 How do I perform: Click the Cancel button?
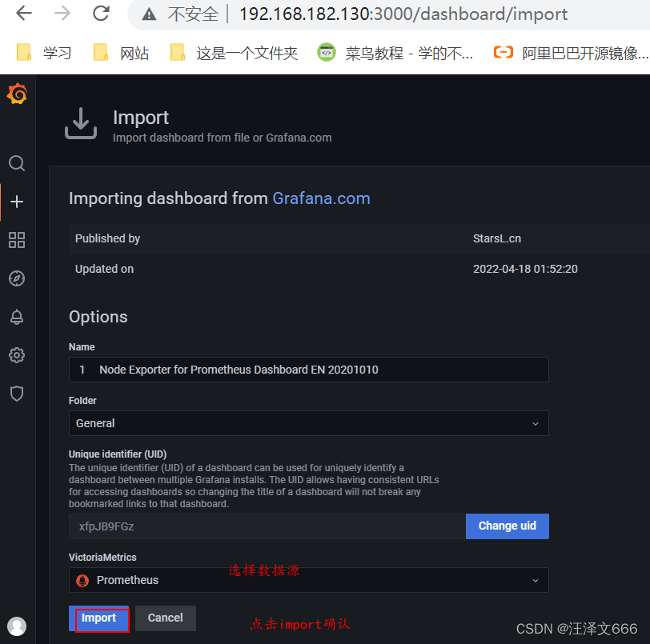tap(166, 618)
